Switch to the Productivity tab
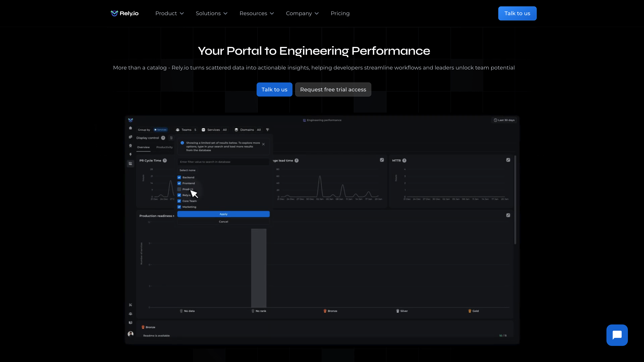This screenshot has width=644, height=362. pyautogui.click(x=165, y=147)
